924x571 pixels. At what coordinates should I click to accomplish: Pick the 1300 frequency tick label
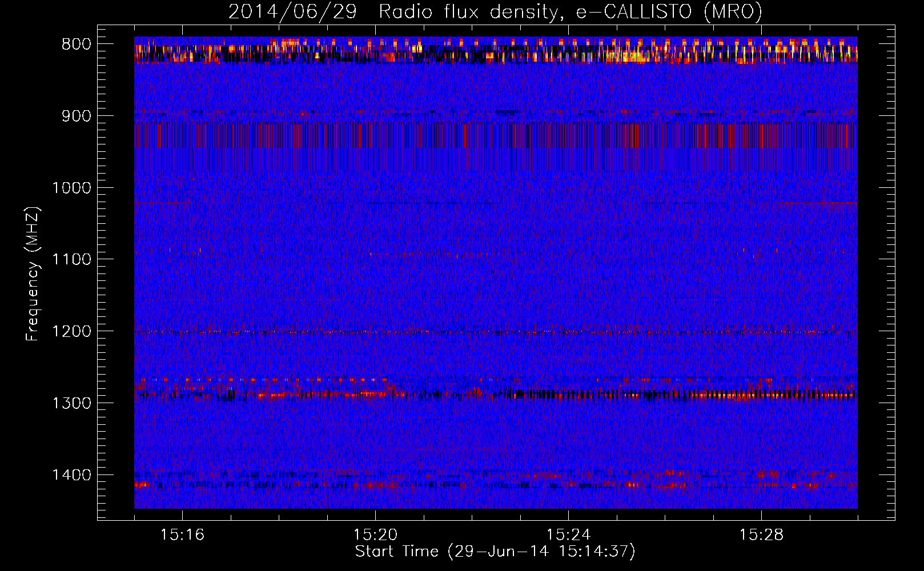[71, 404]
